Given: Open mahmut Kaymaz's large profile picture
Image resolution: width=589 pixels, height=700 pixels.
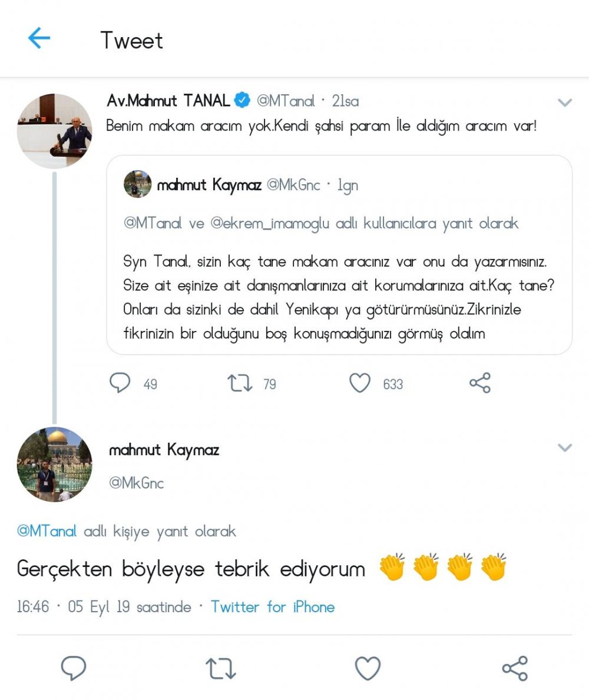Looking at the screenshot, I should pos(54,465).
